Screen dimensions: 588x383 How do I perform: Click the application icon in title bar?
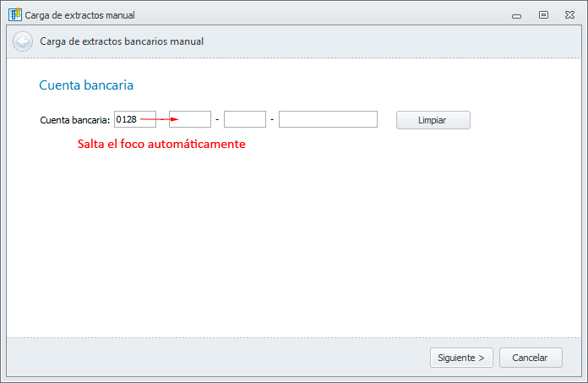(x=14, y=14)
